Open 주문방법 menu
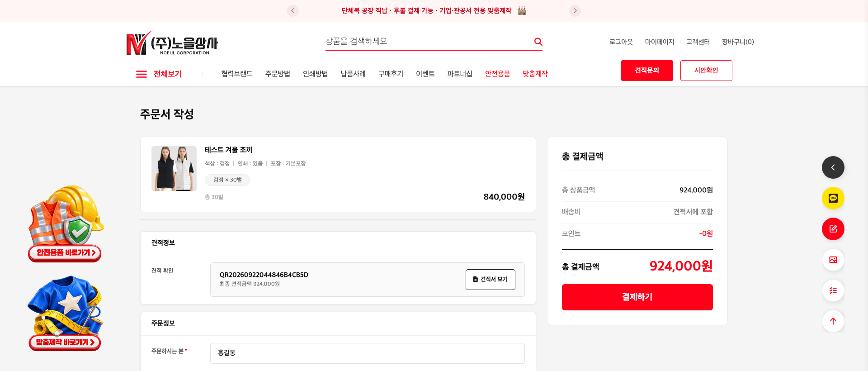Image resolution: width=868 pixels, height=371 pixels. (278, 74)
